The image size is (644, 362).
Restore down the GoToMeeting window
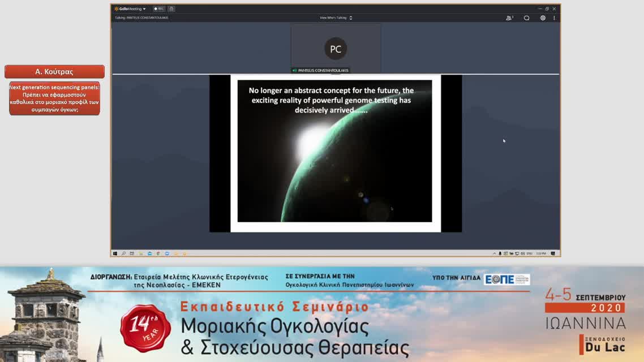point(547,9)
